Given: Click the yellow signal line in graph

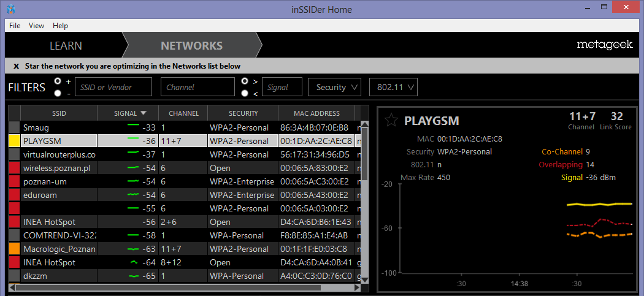Looking at the screenshot, I should click(599, 203).
